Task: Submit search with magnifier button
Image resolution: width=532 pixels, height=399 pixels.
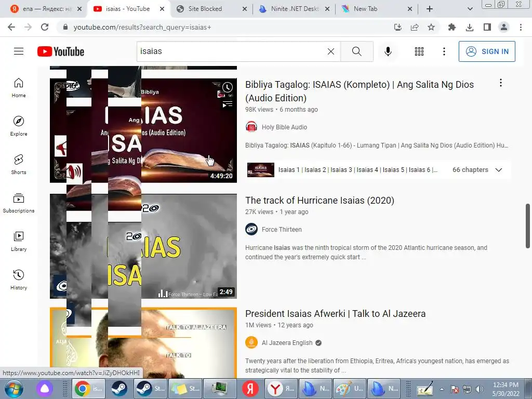Action: [x=356, y=51]
